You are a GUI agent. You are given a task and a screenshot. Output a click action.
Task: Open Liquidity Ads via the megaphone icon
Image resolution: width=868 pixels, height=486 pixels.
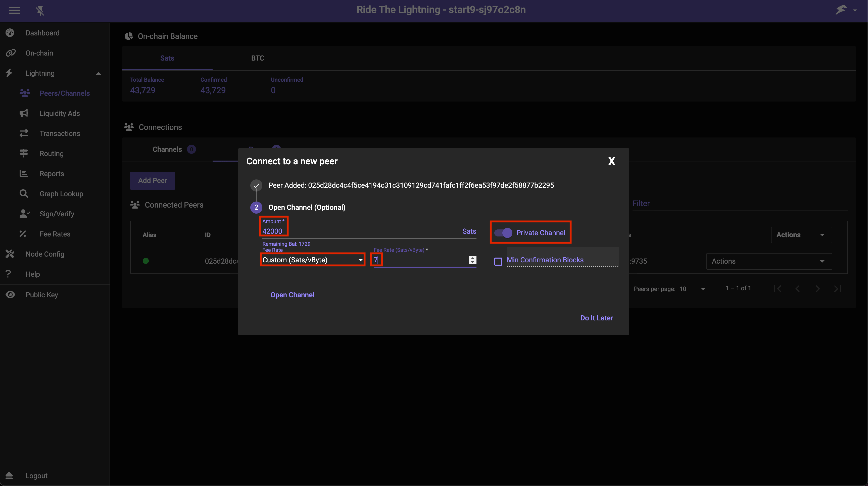[24, 113]
